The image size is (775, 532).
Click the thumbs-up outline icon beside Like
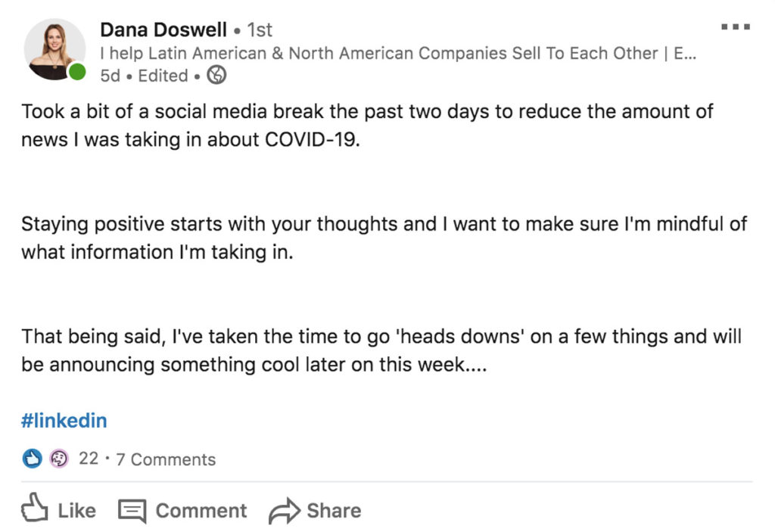(x=35, y=507)
